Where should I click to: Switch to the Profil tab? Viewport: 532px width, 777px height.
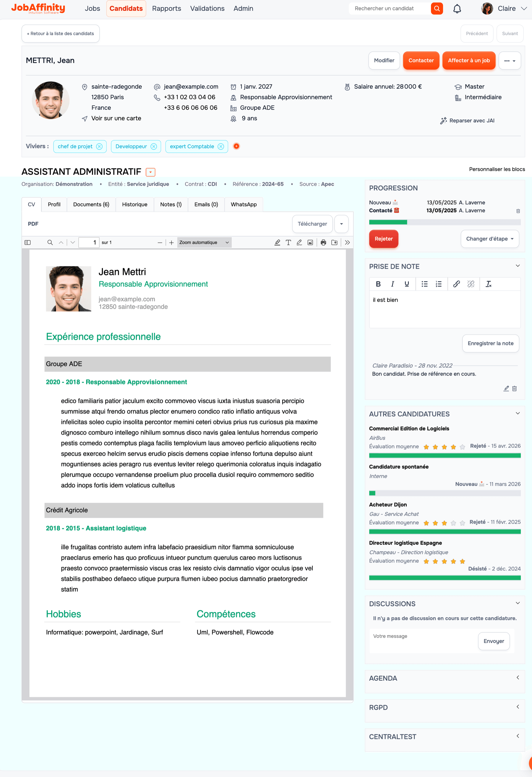click(x=54, y=205)
